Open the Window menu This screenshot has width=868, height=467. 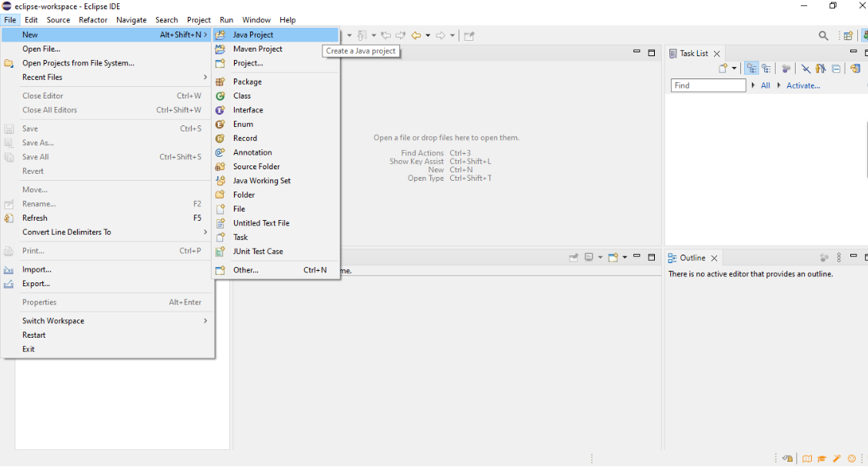tap(256, 19)
